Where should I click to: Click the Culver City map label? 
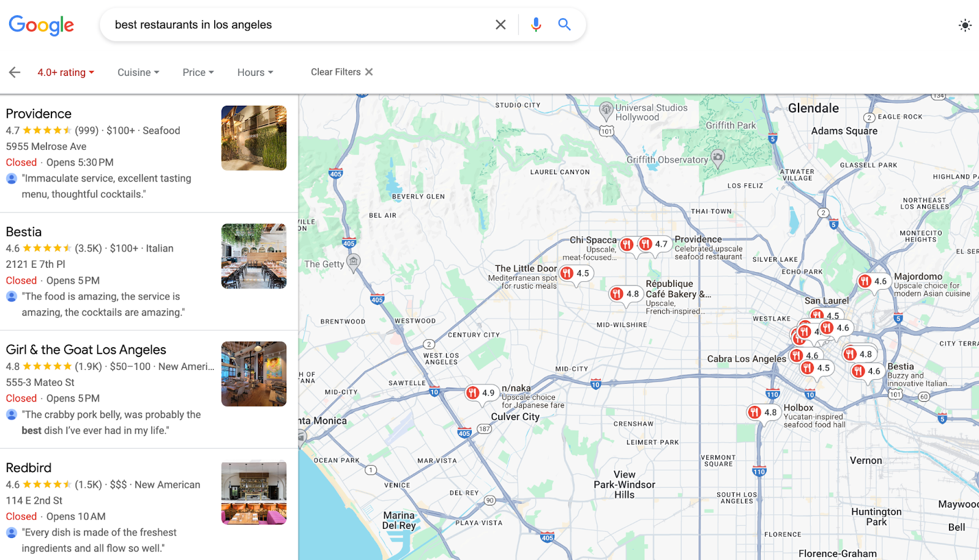click(x=515, y=417)
